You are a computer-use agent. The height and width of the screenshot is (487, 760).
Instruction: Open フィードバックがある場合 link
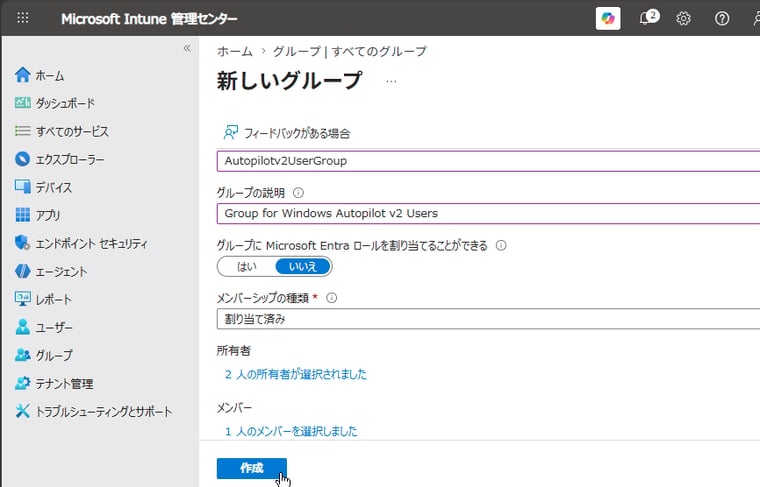coord(297,134)
